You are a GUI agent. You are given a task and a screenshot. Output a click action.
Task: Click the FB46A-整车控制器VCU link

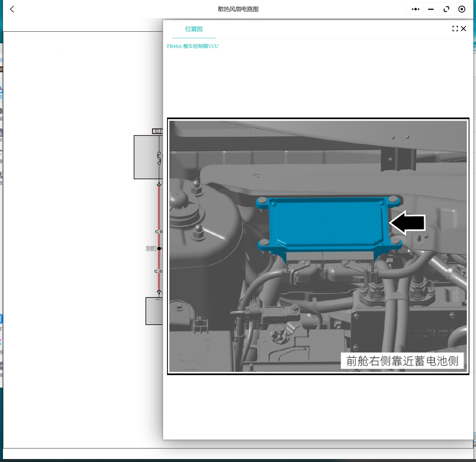click(192, 46)
